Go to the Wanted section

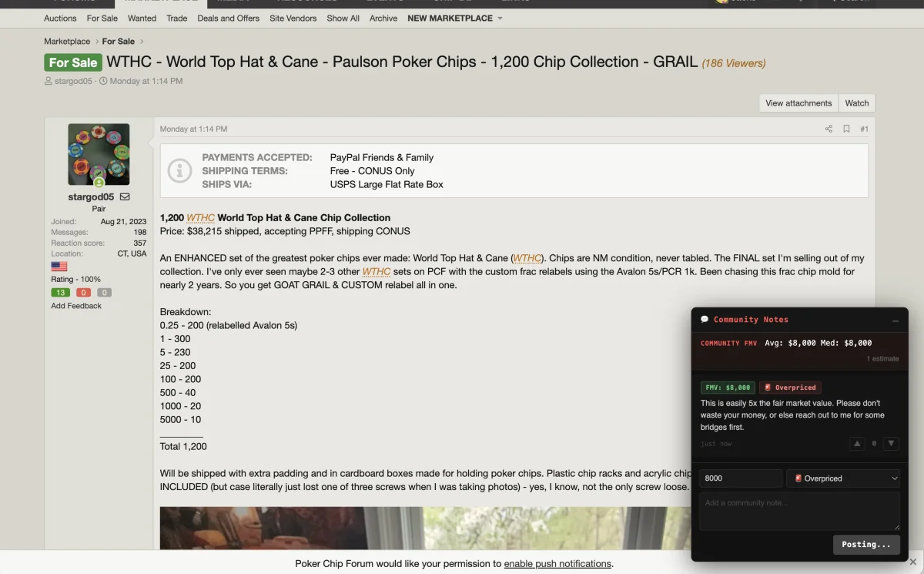coord(142,18)
